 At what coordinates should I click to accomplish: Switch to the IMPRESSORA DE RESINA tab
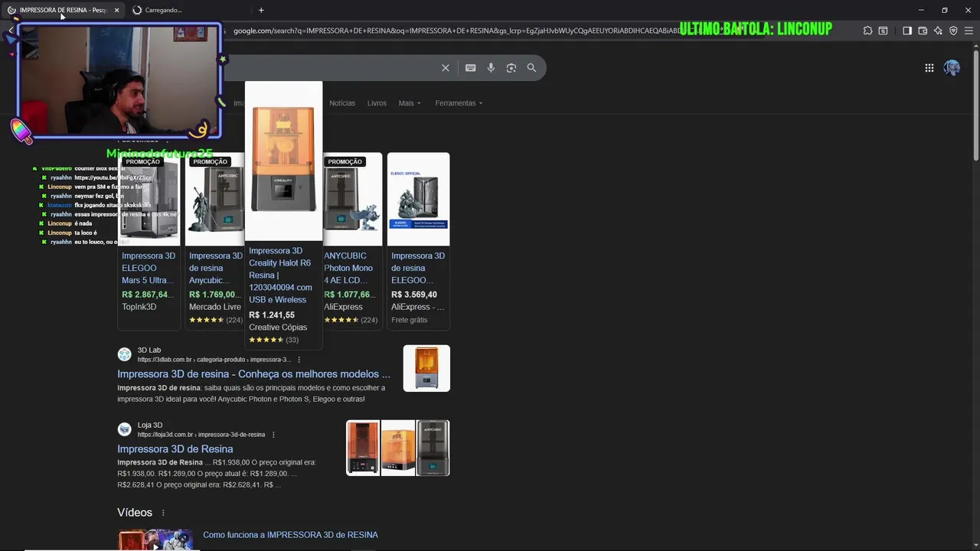[61, 10]
